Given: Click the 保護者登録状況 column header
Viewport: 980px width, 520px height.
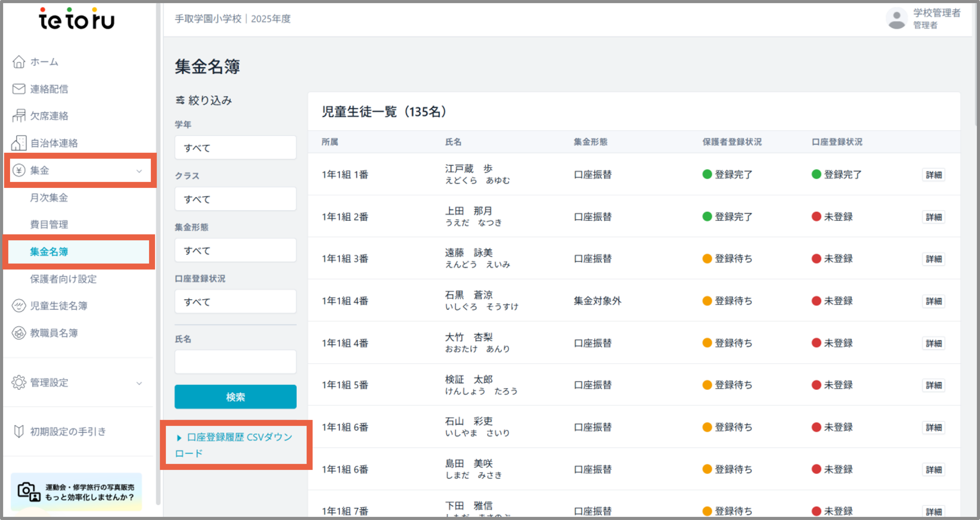Looking at the screenshot, I should 732,142.
